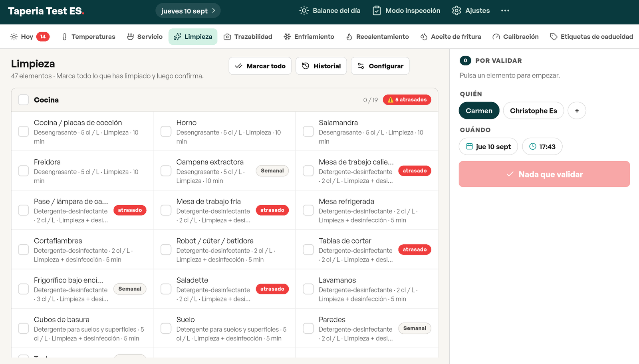Check the Horno cleaning item
This screenshot has width=639, height=364.
(x=166, y=131)
